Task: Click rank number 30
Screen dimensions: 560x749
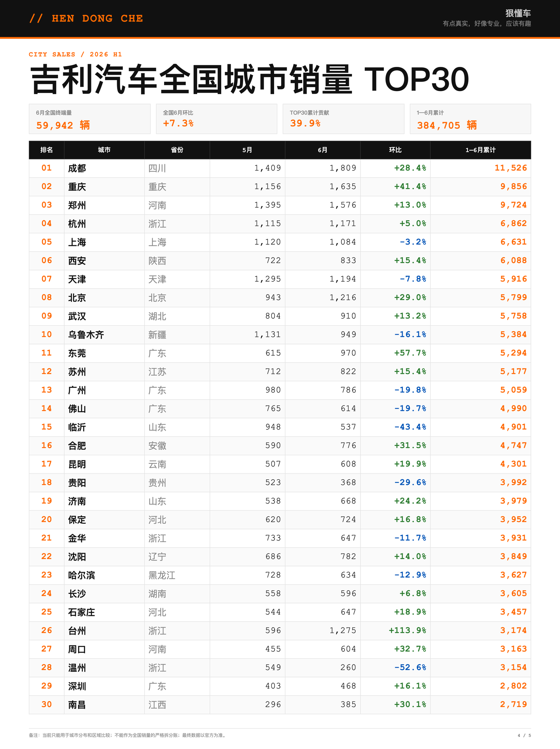Action: (x=47, y=704)
